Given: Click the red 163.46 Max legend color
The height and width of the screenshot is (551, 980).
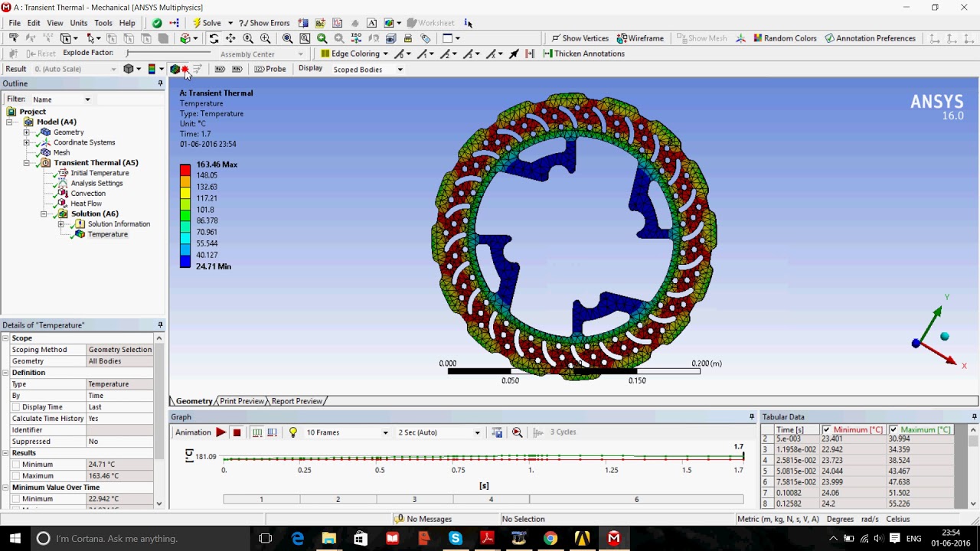Looking at the screenshot, I should tap(185, 170).
